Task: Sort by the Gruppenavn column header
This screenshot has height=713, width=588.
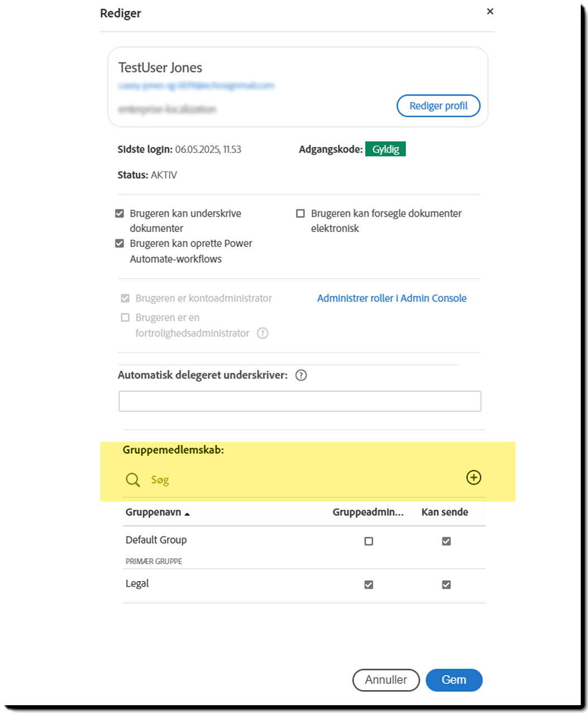Action: 157,512
